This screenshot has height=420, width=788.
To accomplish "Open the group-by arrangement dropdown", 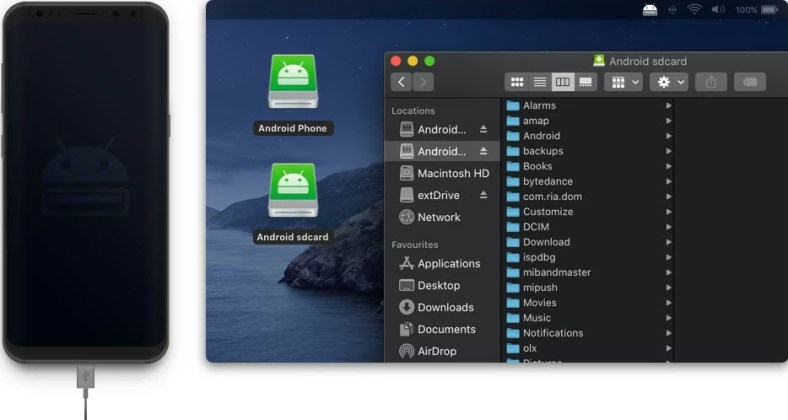I will 624,82.
